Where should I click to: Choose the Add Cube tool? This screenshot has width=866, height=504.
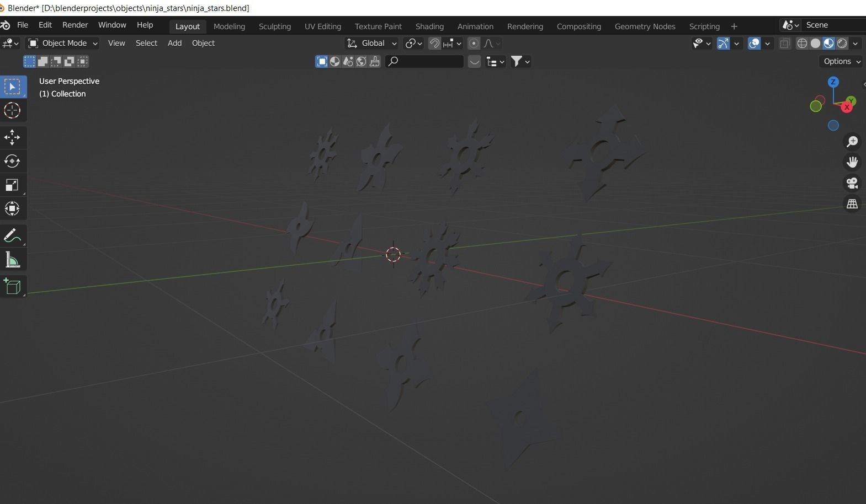pyautogui.click(x=12, y=287)
